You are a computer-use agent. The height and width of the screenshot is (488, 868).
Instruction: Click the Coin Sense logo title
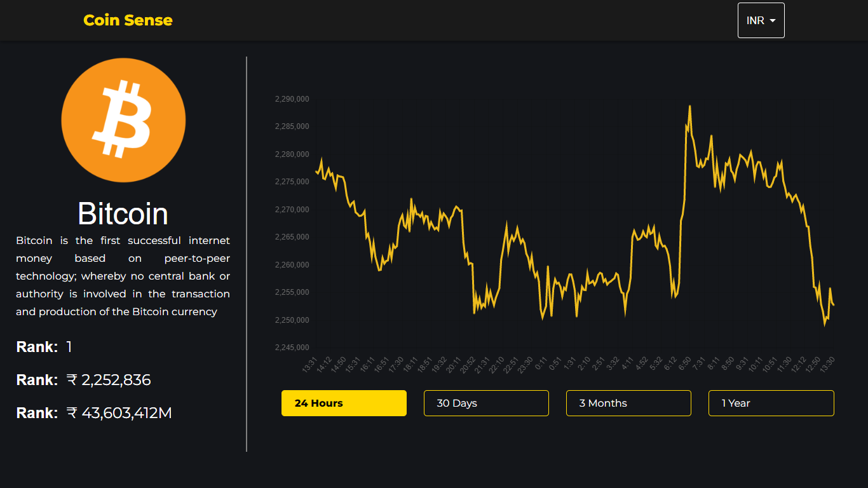(128, 20)
